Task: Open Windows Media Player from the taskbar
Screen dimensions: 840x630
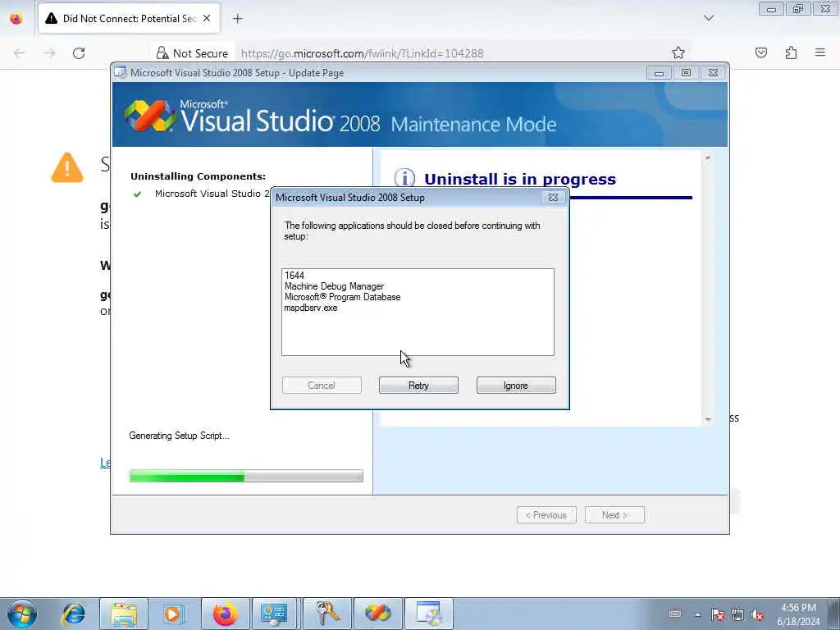Action: [174, 614]
